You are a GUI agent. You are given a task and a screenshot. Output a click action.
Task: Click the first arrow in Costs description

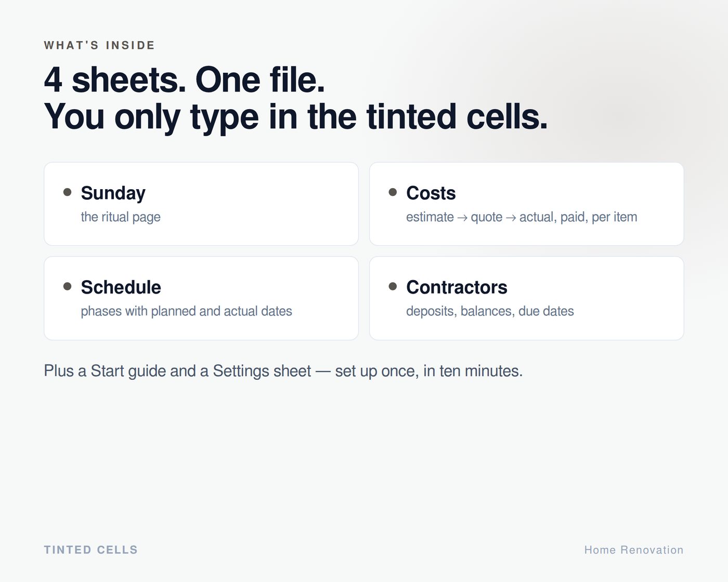tap(462, 218)
